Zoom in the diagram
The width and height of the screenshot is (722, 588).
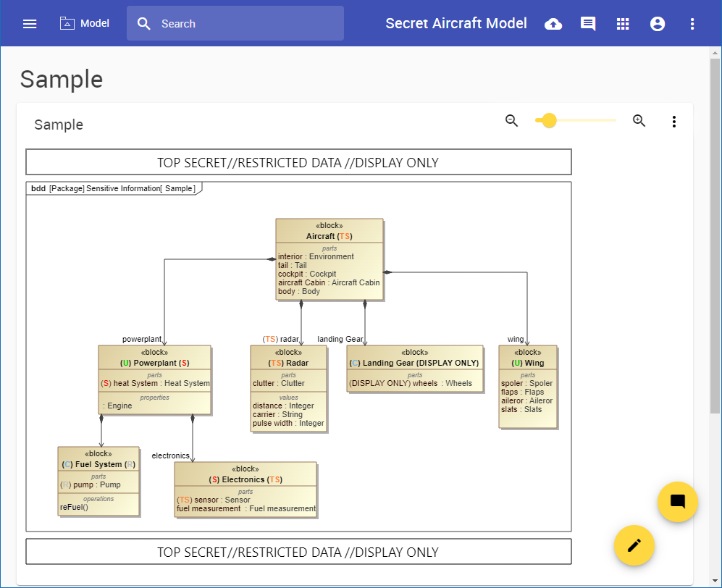[639, 121]
